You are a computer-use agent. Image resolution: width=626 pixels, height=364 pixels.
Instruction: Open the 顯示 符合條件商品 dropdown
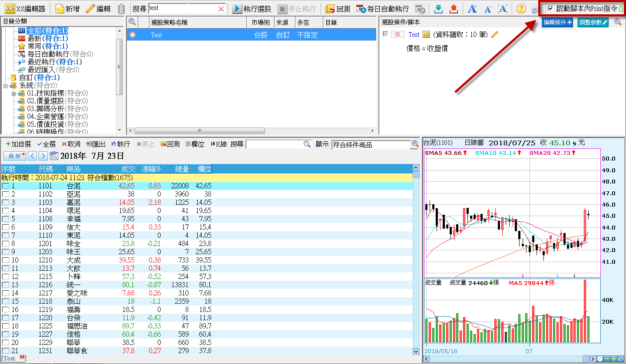click(x=371, y=145)
